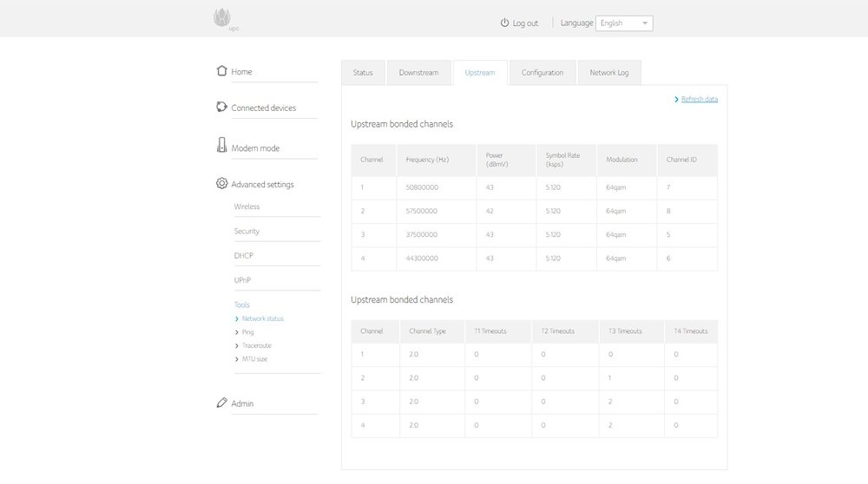This screenshot has width=868, height=484.
Task: Click the UPC logo
Action: coord(226,19)
